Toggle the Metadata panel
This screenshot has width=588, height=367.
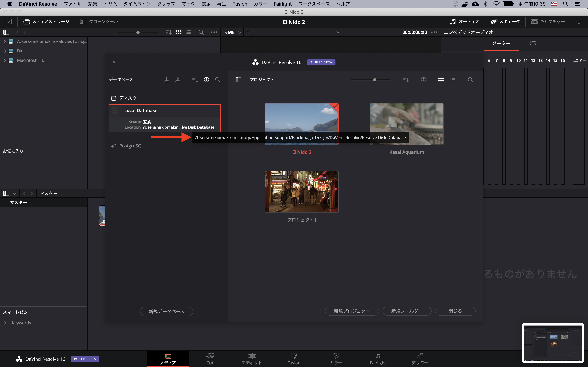pyautogui.click(x=505, y=22)
